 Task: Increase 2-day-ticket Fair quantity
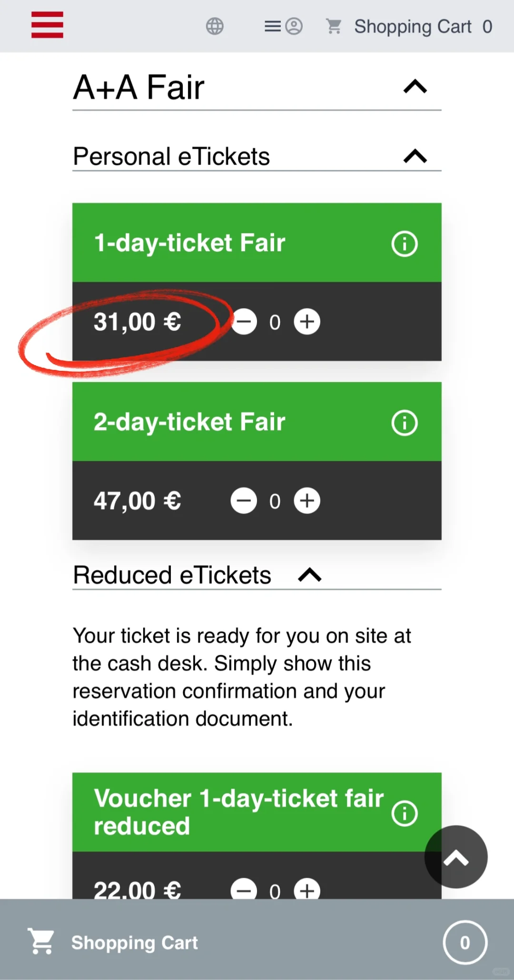coord(307,501)
